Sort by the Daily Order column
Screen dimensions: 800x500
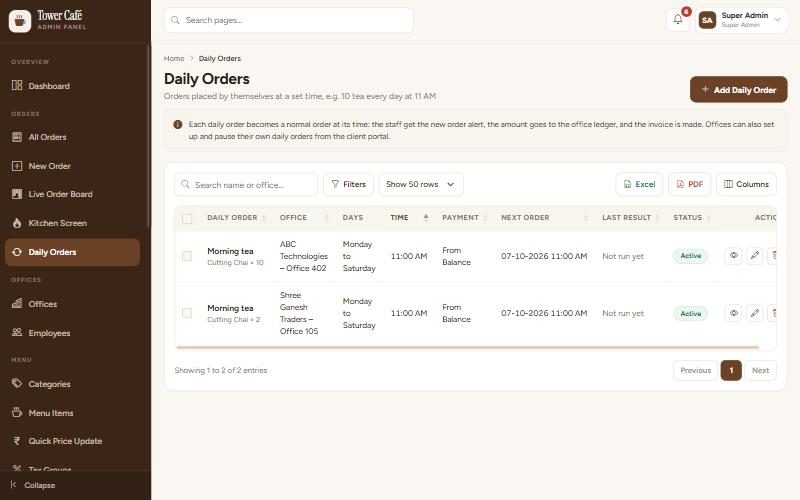[237, 217]
